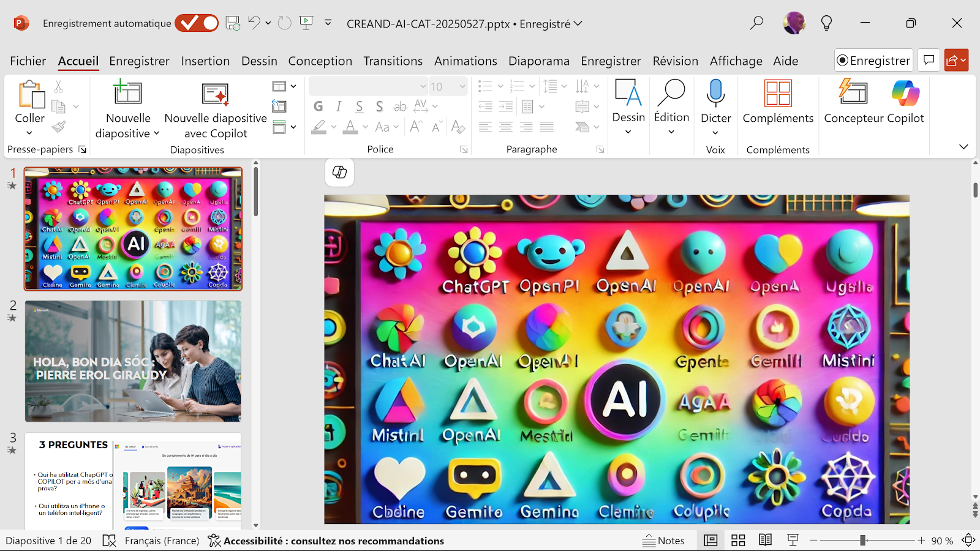Open the user account profile picture

(794, 23)
